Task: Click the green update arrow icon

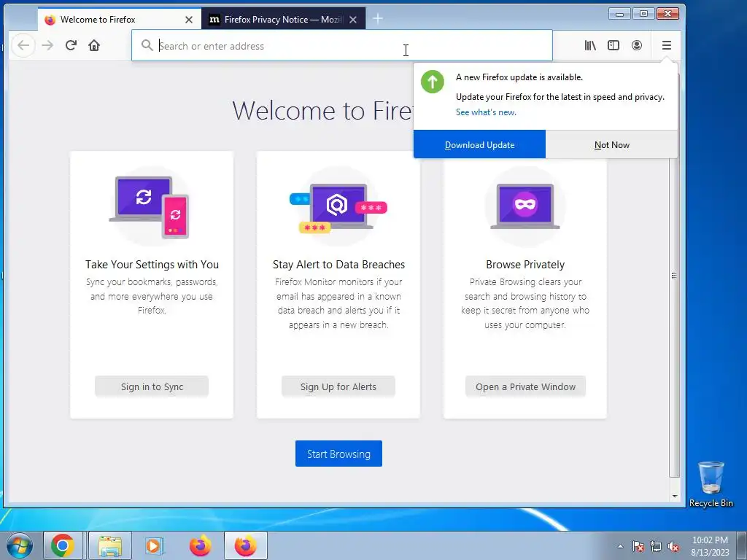Action: [432, 82]
